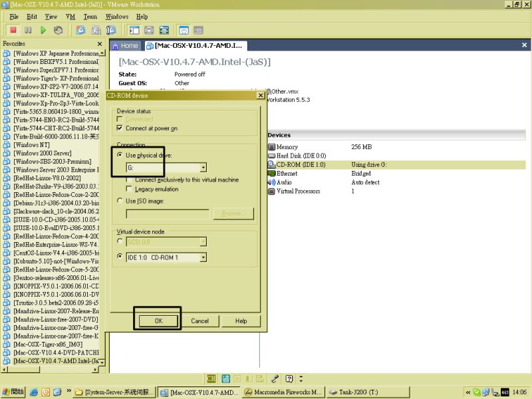Switch to the Home tab
This screenshot has height=399, width=532.
[x=125, y=45]
